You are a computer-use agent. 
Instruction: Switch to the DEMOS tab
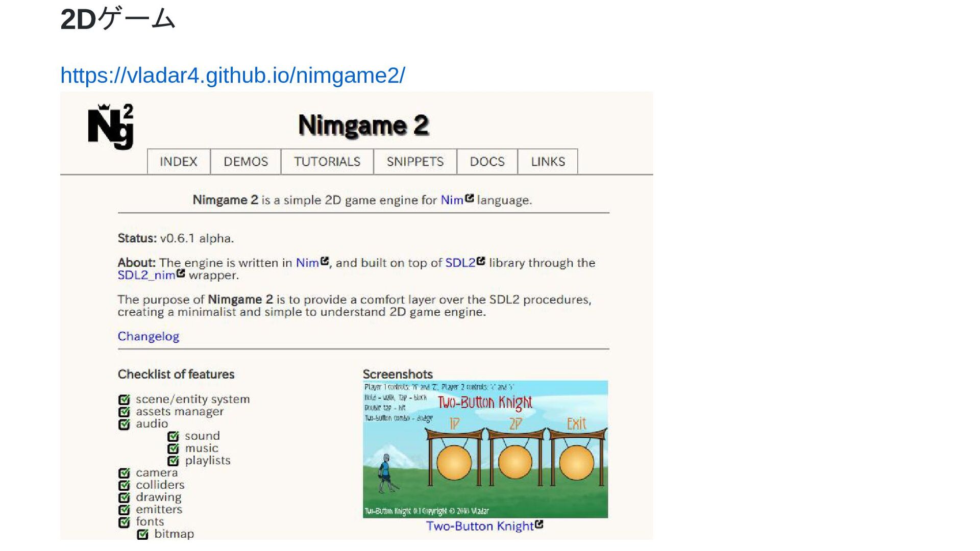[x=246, y=162]
